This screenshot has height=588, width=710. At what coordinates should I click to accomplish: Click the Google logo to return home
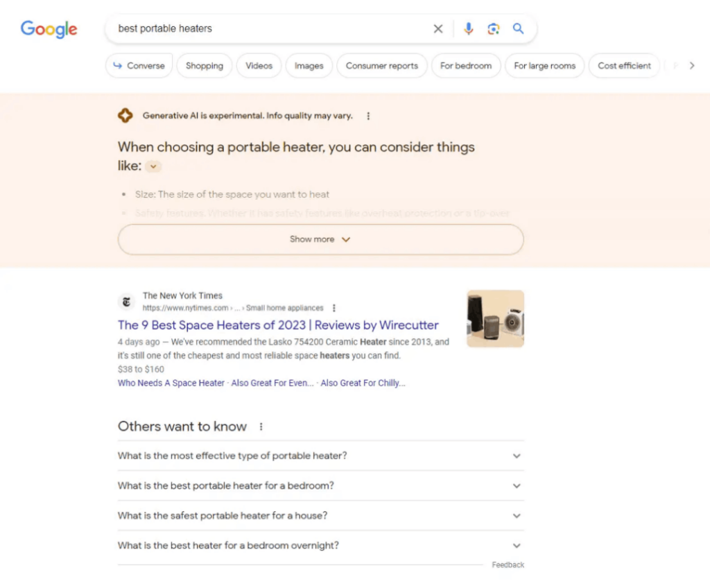click(49, 29)
